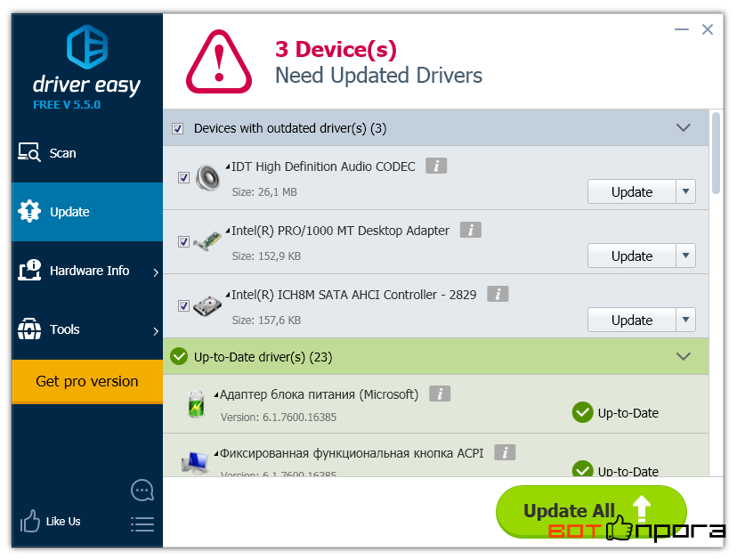Viewport: 737px width, 560px height.
Task: Open Update dropdown arrow for Intel PRO/1000
Action: click(x=685, y=256)
